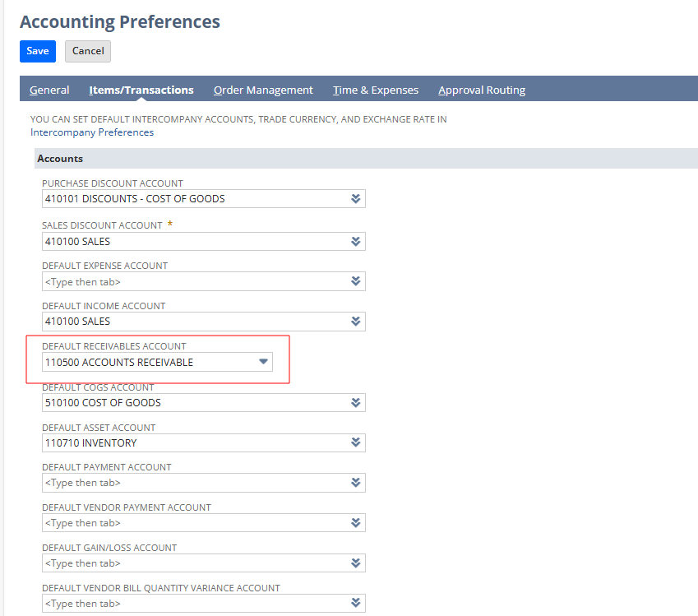Open Vendor Bill Quantity Variance Account chevron
The image size is (698, 616).
(x=355, y=604)
